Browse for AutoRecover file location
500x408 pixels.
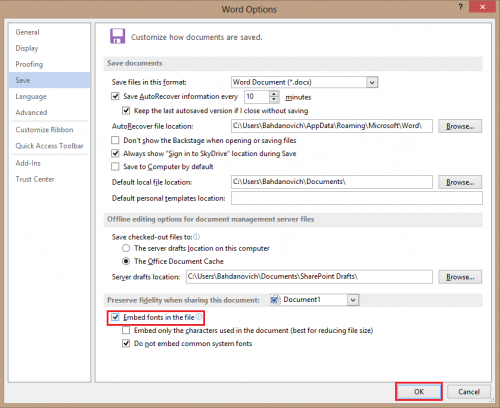click(460, 126)
